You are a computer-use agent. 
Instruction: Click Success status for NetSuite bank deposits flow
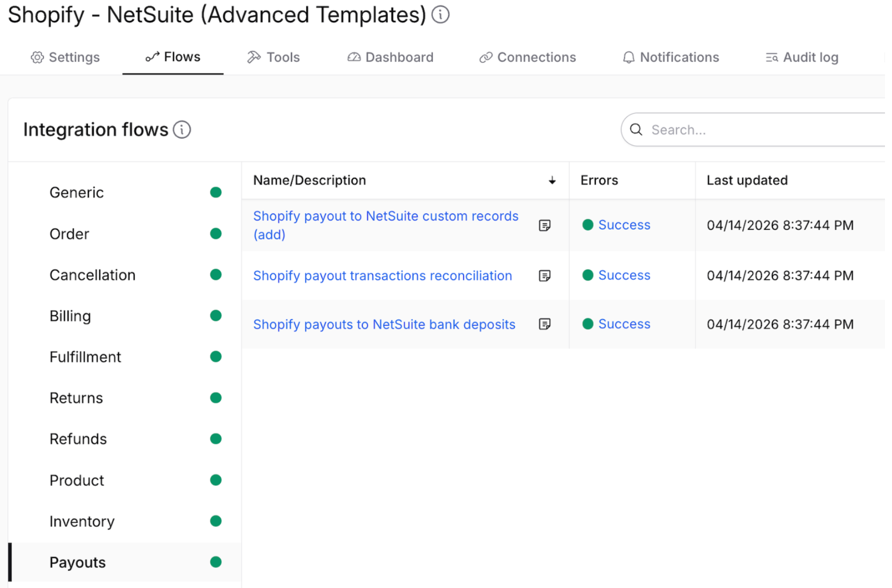(x=616, y=324)
